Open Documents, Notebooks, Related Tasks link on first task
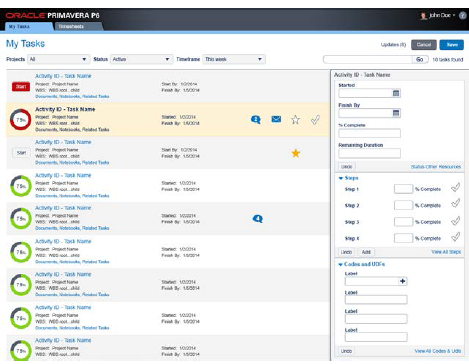The width and height of the screenshot is (469, 364). 72,96
